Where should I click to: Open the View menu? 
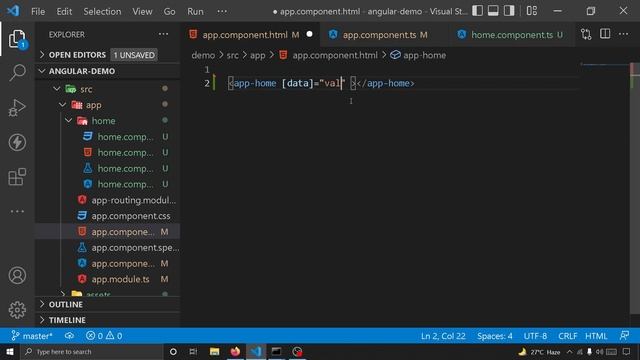point(142,11)
